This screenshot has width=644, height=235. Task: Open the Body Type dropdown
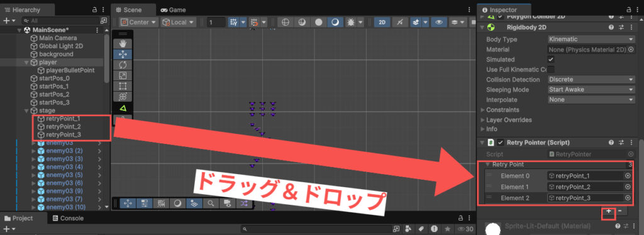pos(591,40)
